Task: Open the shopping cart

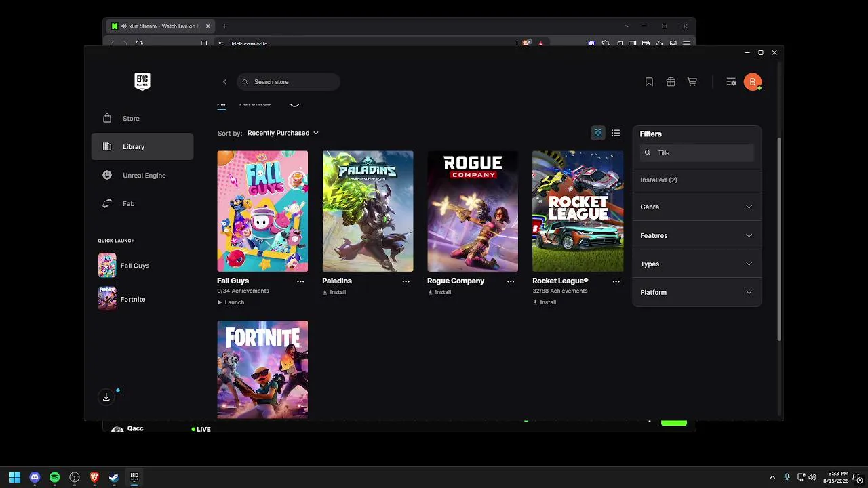Action: point(692,82)
